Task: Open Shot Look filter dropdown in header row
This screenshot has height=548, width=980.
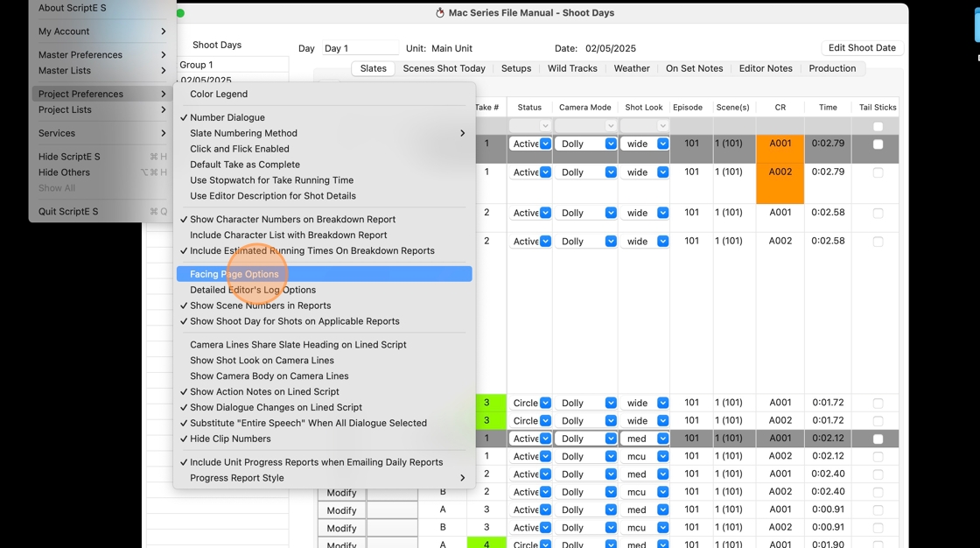Action: [x=644, y=126]
